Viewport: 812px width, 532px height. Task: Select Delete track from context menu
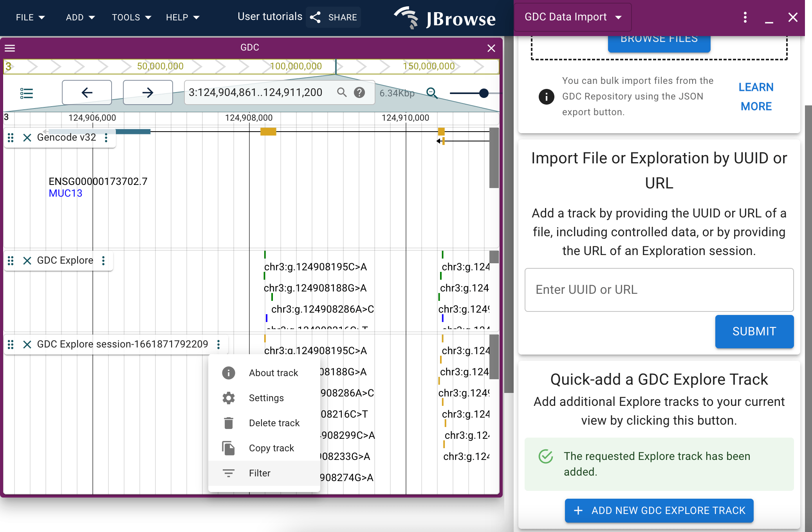(x=264, y=423)
